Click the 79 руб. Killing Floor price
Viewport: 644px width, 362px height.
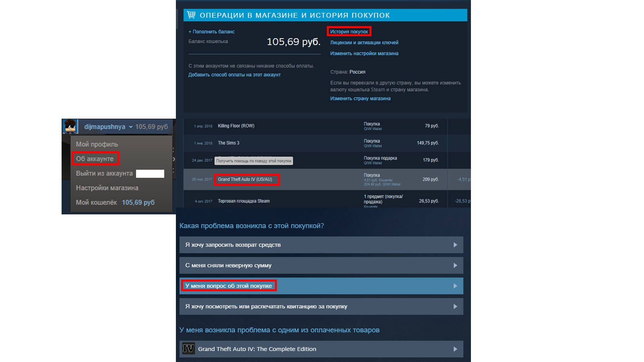(x=432, y=126)
